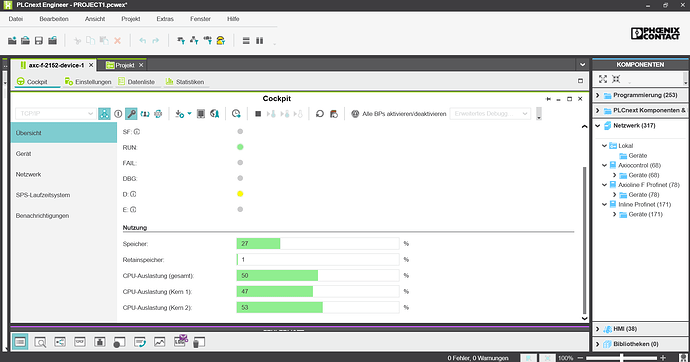Collapse the Netzwerk (317) section
Image resolution: width=690 pixels, height=362 pixels.
pyautogui.click(x=598, y=126)
